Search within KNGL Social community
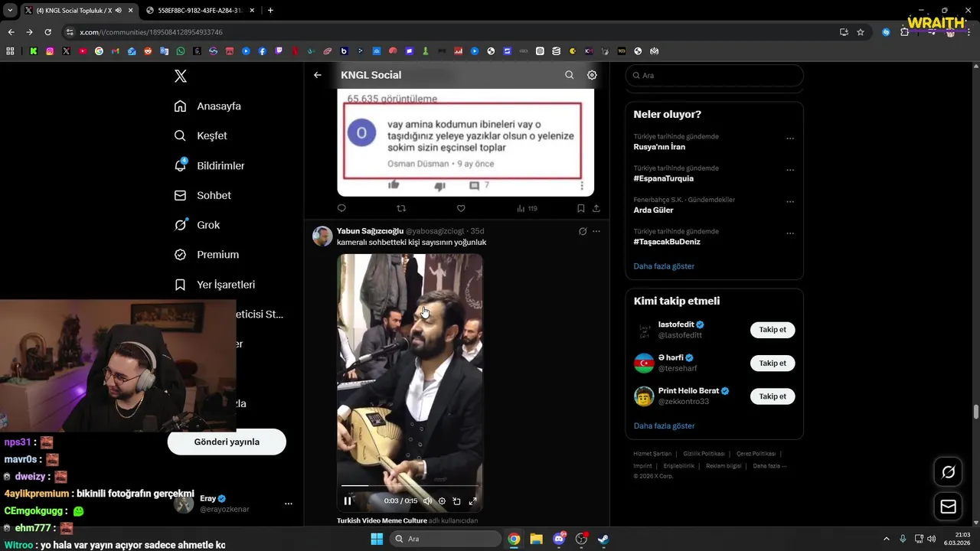 (x=569, y=75)
